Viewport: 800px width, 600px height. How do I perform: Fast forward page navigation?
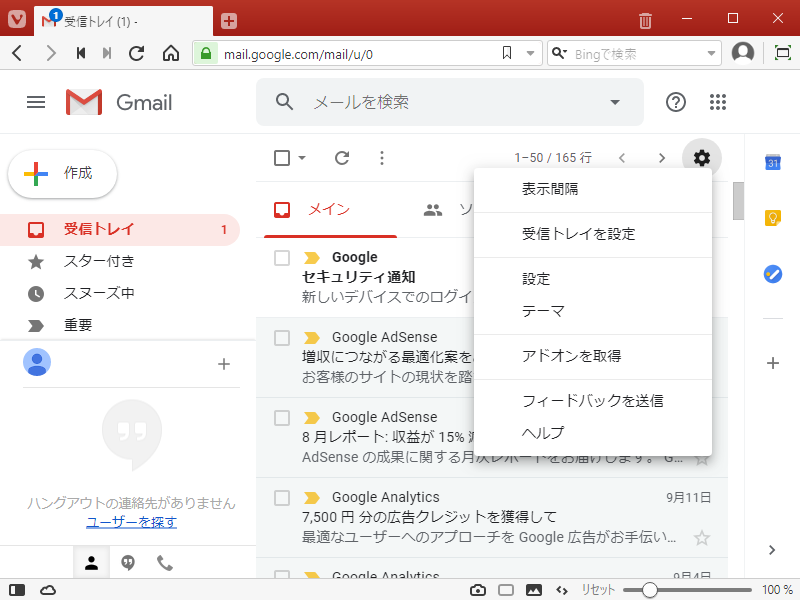[107, 53]
